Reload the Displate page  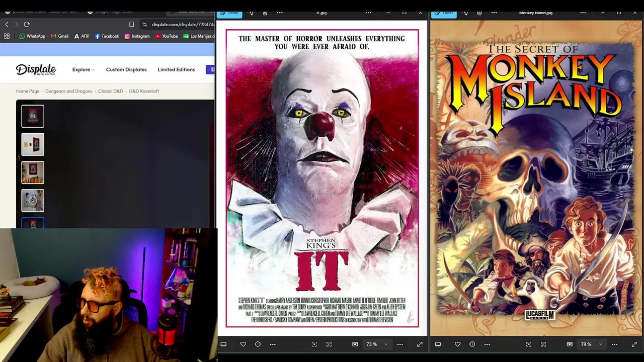(27, 24)
